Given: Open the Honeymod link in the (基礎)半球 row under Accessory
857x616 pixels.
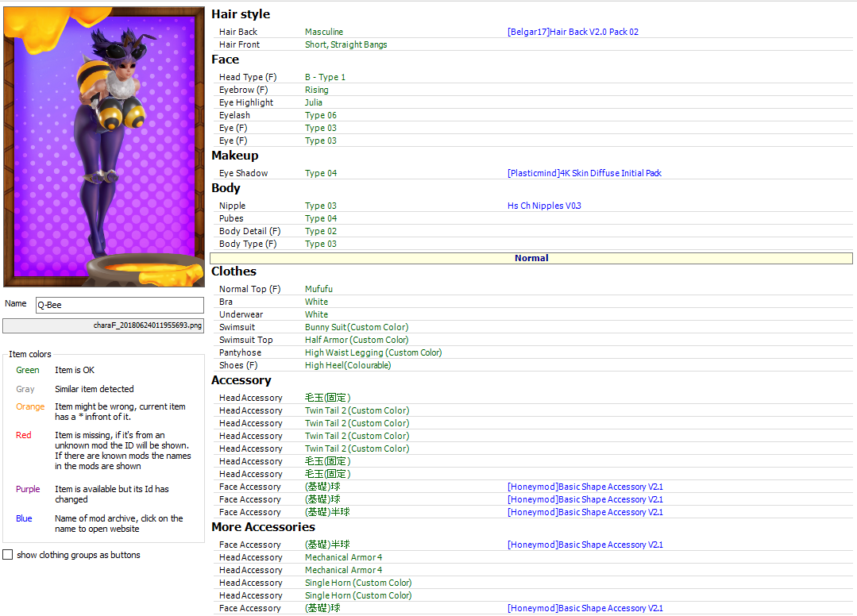Looking at the screenshot, I should point(585,512).
